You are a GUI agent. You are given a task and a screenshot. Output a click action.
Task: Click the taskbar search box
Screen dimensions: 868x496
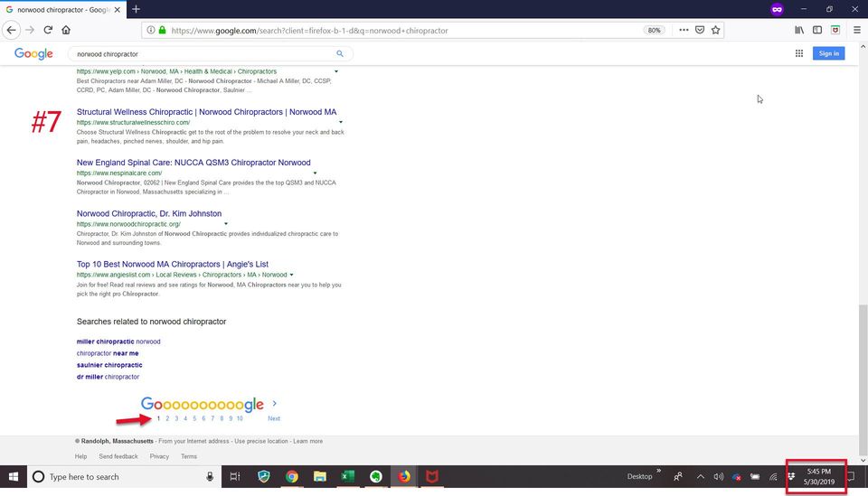pos(124,477)
